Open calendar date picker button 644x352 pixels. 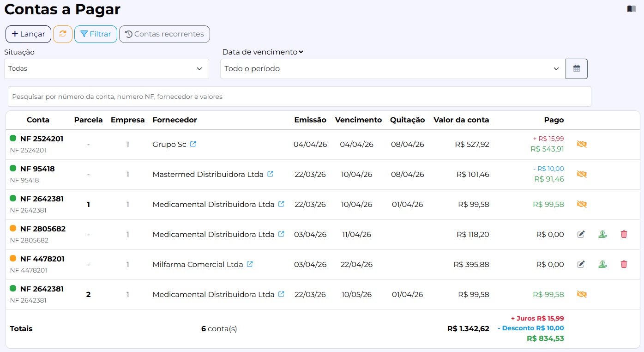577,69
